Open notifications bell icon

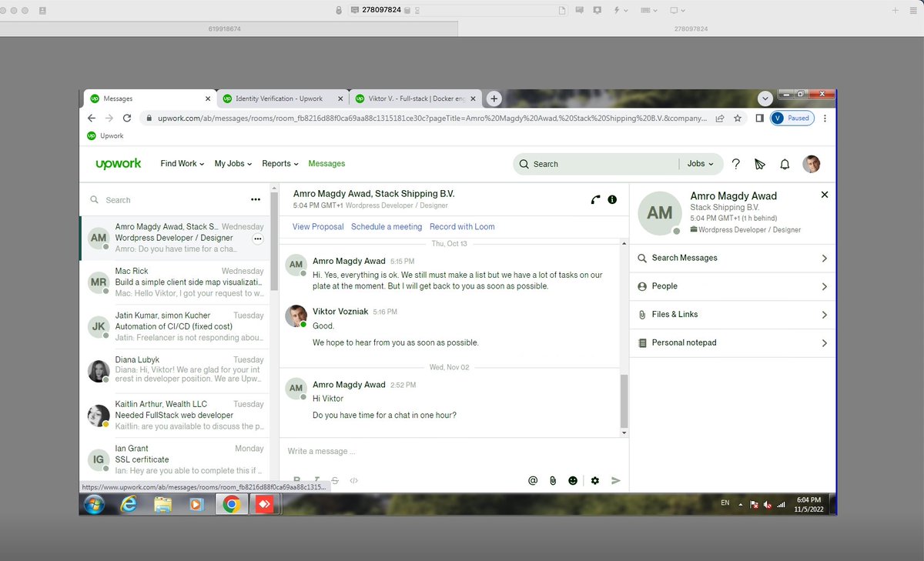click(x=785, y=164)
